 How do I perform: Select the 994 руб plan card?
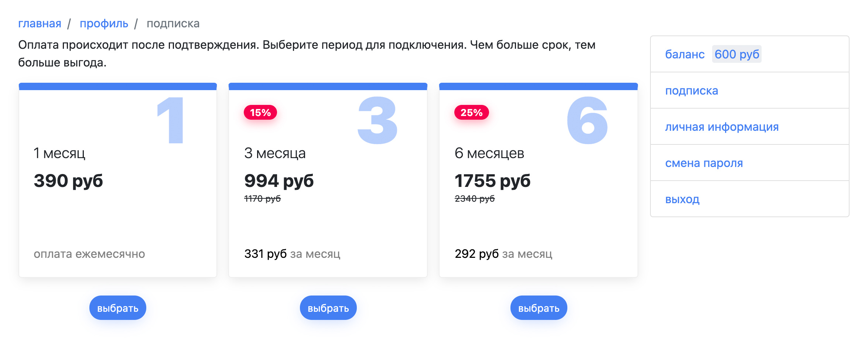tap(328, 180)
